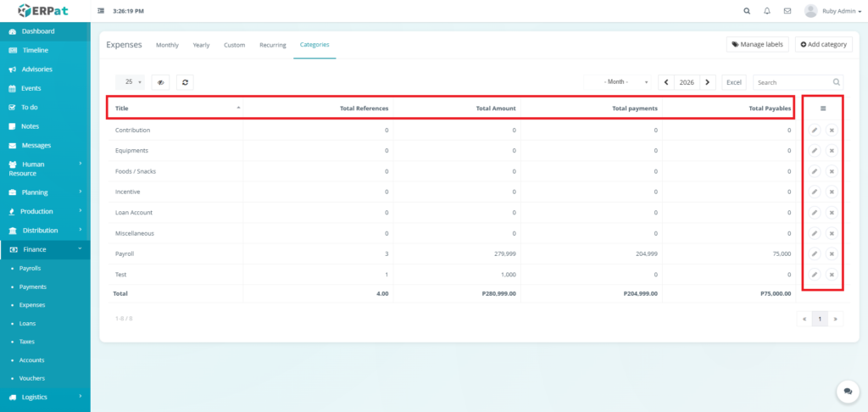Expand the Human Resource sidebar menu
This screenshot has width=868, height=412.
pos(46,169)
